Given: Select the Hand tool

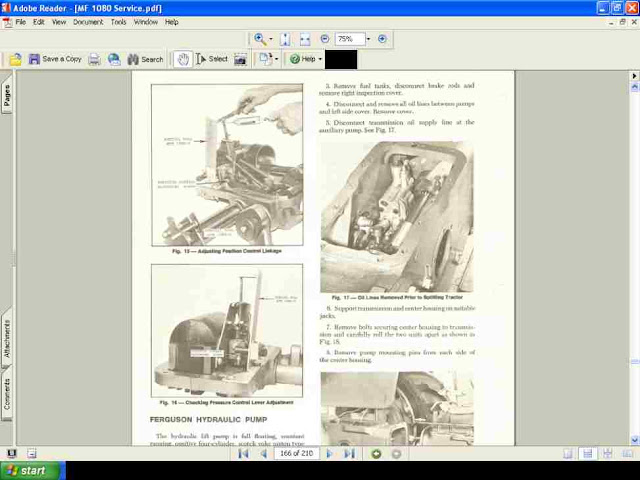Looking at the screenshot, I should tap(182, 59).
